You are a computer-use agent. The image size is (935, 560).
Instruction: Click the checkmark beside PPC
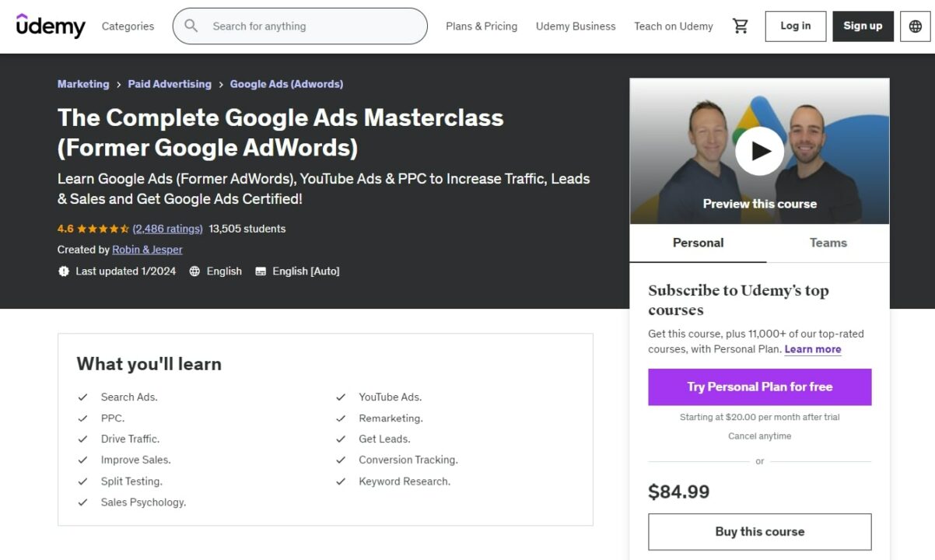pos(82,418)
